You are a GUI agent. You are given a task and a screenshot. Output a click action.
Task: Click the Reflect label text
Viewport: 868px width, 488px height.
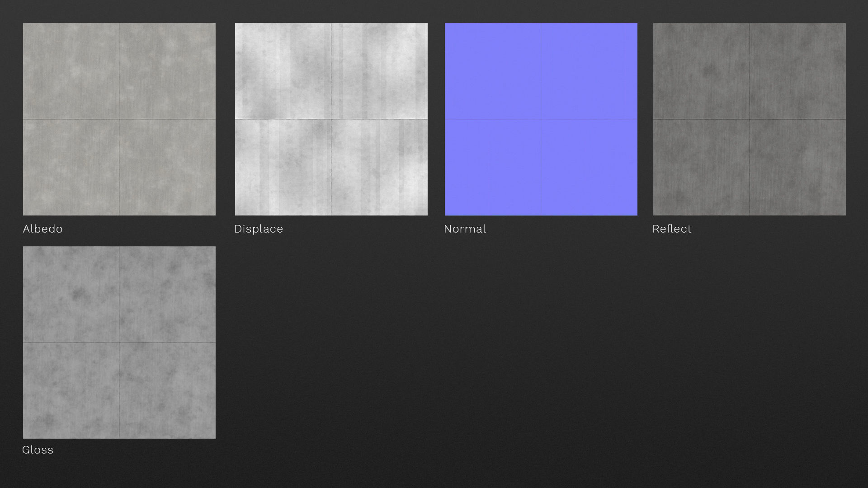tap(672, 229)
